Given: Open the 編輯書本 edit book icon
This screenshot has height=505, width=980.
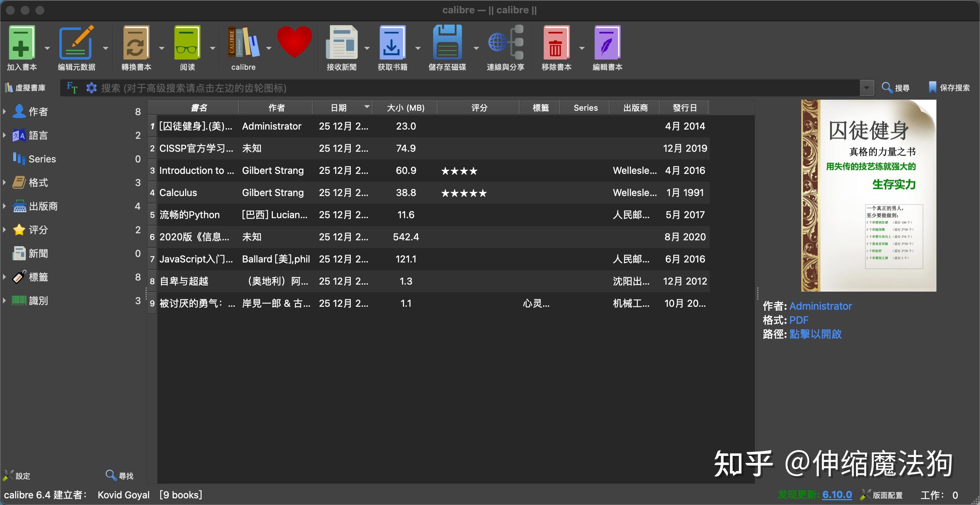Looking at the screenshot, I should [x=607, y=43].
